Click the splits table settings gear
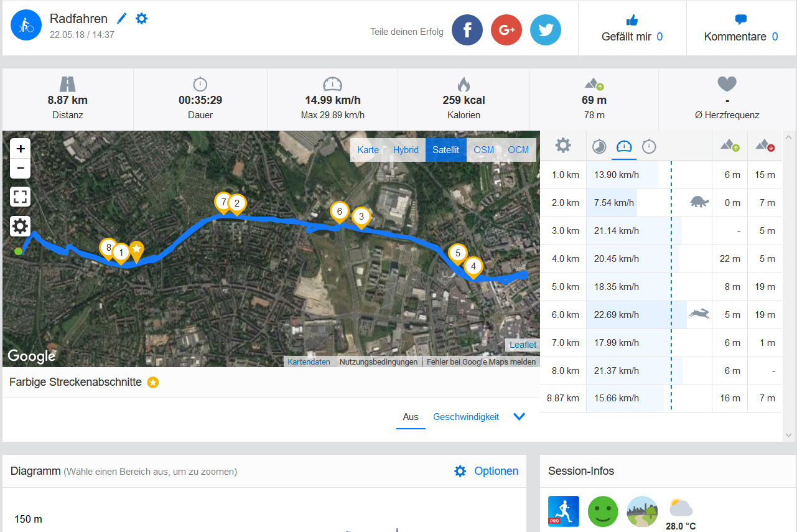The height and width of the screenshot is (532, 797). [x=563, y=146]
